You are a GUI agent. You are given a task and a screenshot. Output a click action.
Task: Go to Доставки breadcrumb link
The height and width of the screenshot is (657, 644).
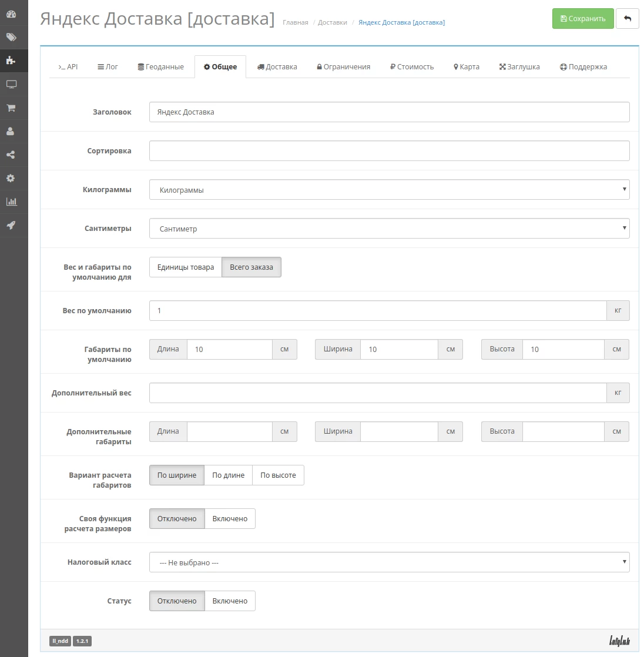[332, 22]
